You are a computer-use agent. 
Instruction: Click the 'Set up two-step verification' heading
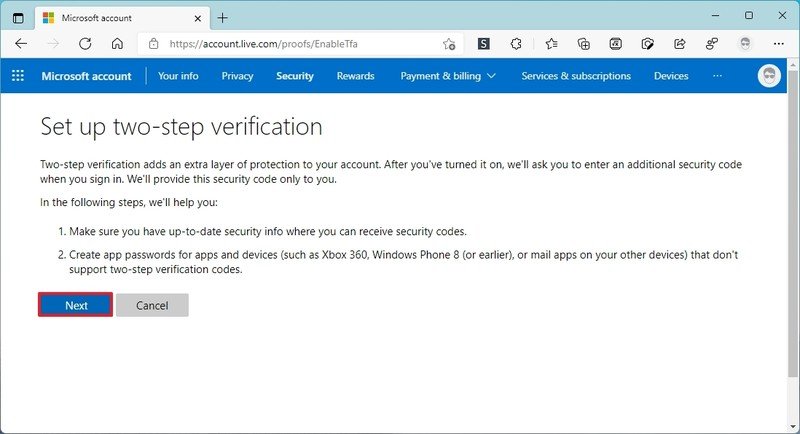181,126
